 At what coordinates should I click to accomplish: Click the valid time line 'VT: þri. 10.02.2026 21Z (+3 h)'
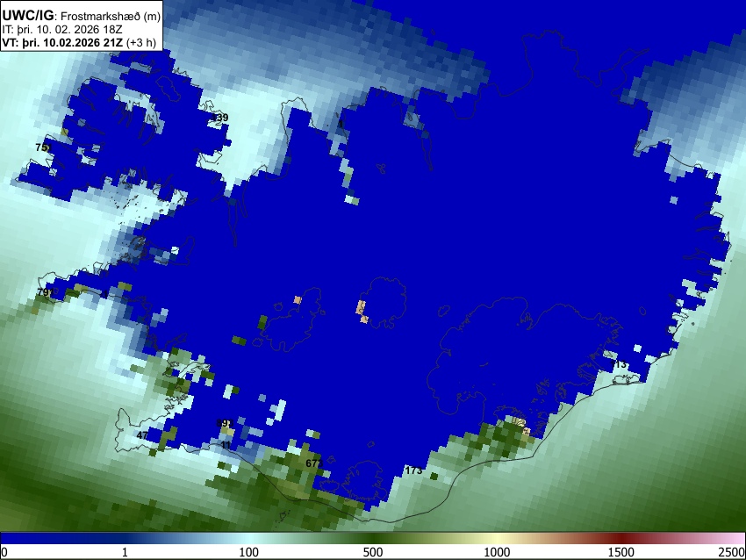click(x=79, y=42)
